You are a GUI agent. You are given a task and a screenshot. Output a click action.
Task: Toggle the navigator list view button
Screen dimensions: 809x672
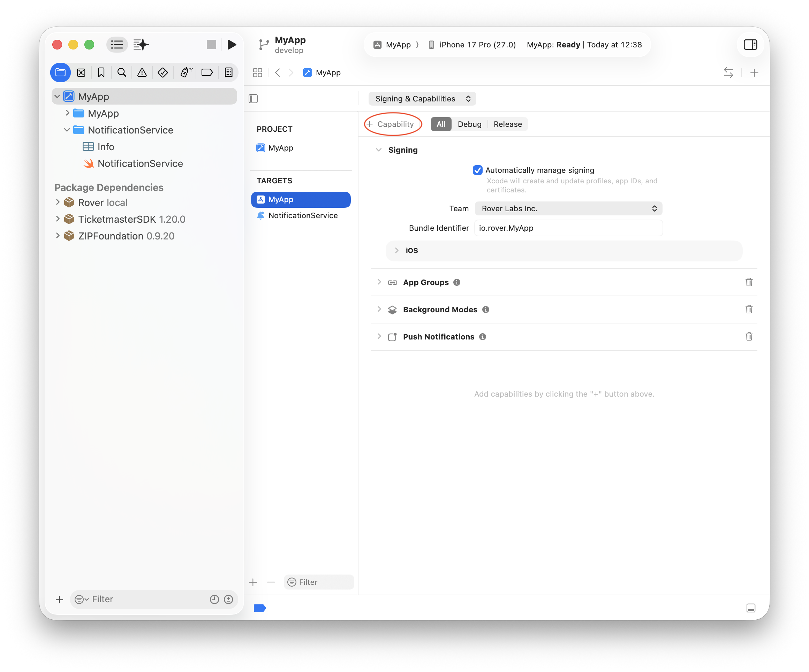(x=117, y=45)
